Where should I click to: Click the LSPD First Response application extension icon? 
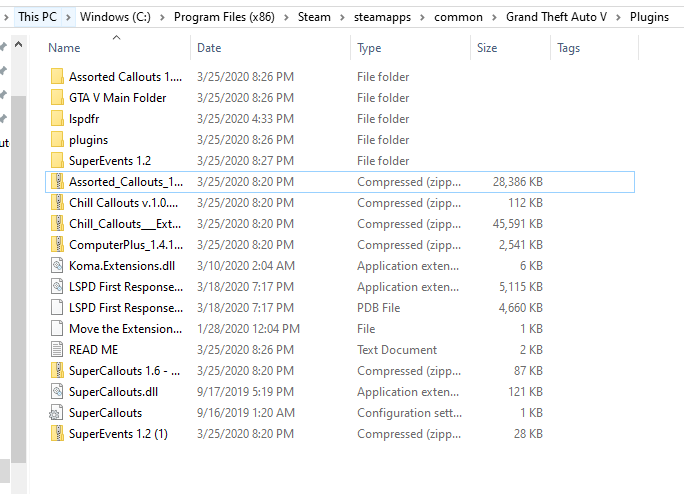(x=57, y=286)
